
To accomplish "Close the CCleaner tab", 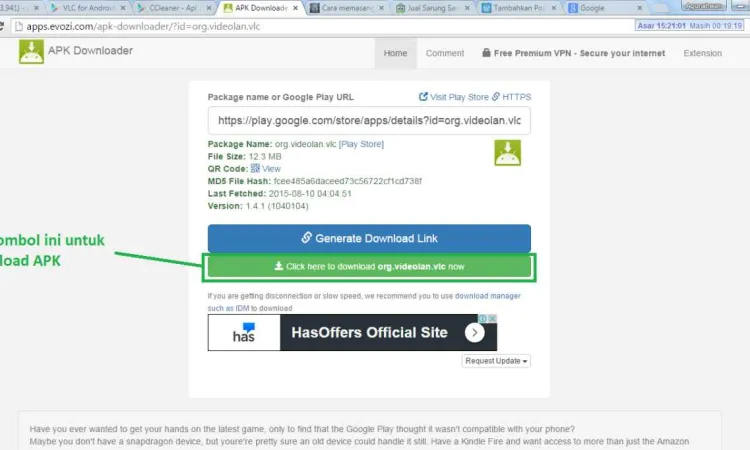I will [x=209, y=8].
